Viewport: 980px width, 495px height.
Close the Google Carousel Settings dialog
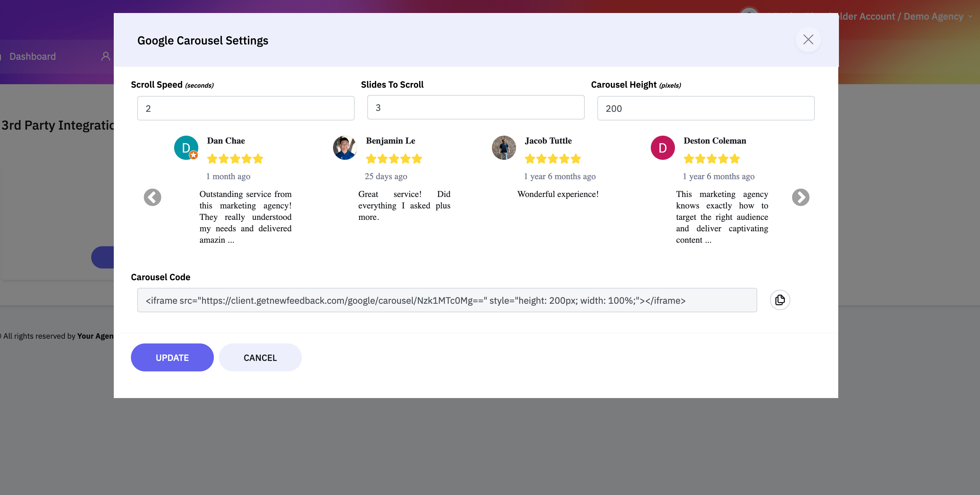coord(808,40)
